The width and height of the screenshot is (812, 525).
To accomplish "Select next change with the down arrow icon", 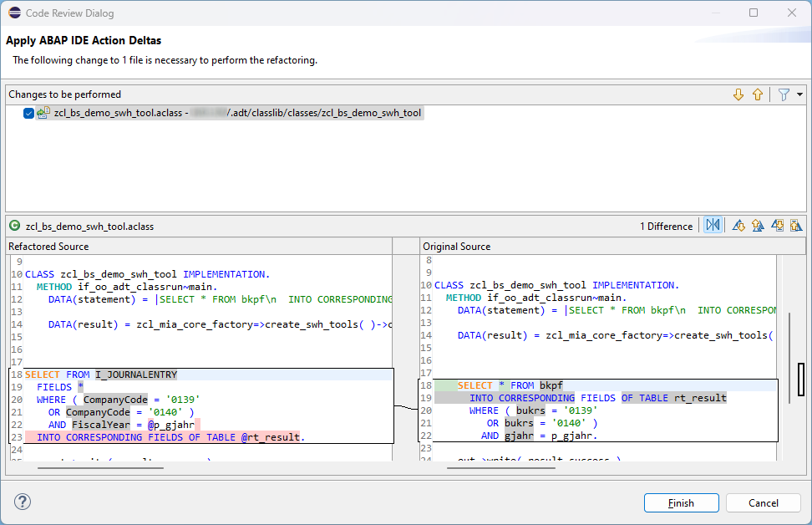I will click(x=738, y=94).
